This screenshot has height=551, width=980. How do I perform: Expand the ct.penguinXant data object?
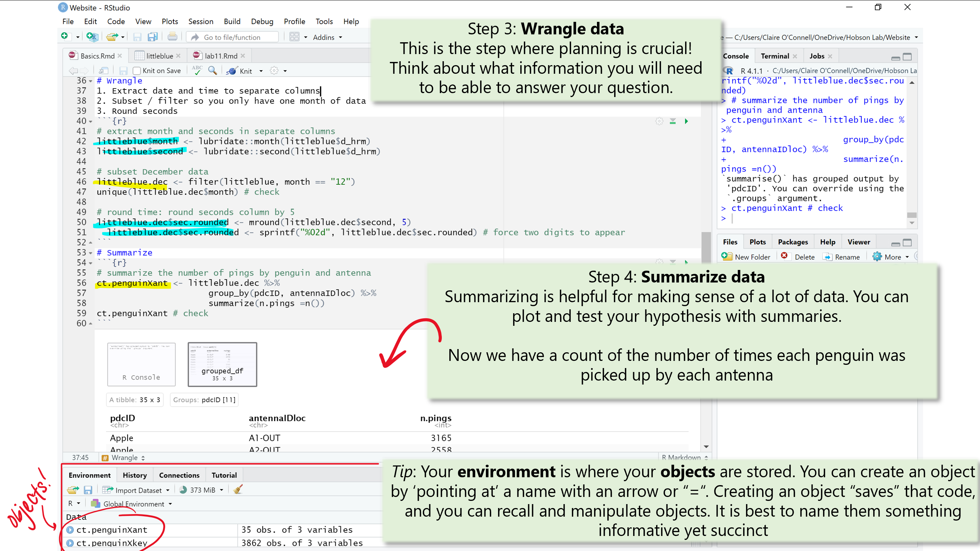tap(70, 530)
